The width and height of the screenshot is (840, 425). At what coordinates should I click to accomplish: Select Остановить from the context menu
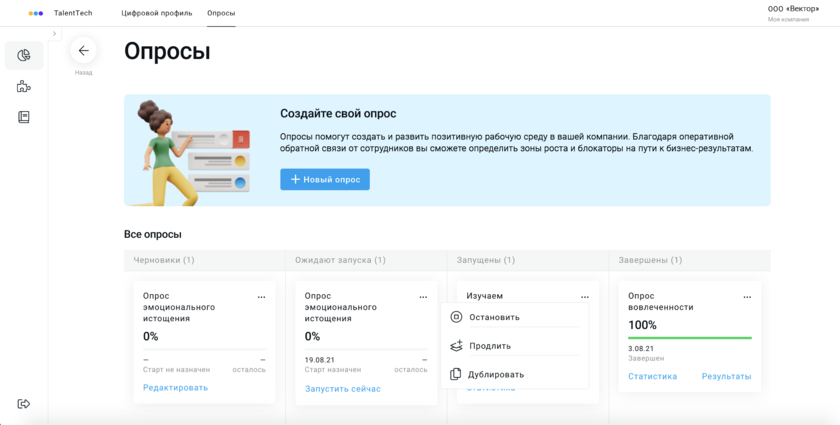click(494, 317)
